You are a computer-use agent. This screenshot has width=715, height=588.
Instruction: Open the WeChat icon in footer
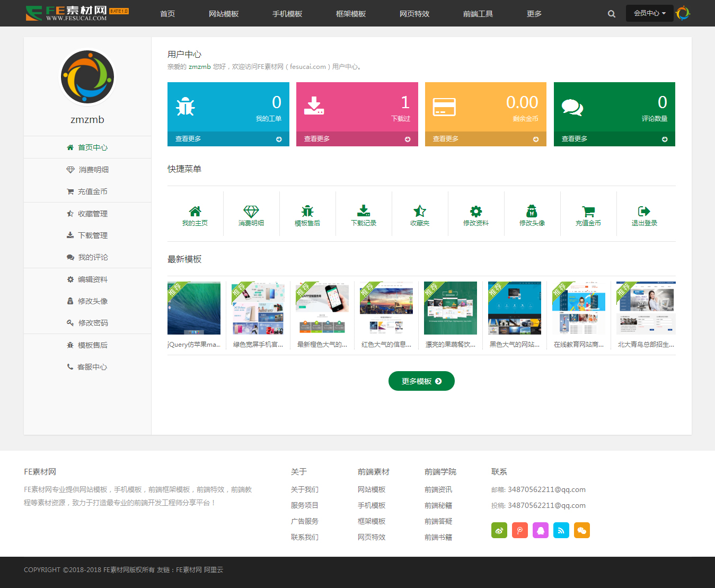tap(582, 530)
